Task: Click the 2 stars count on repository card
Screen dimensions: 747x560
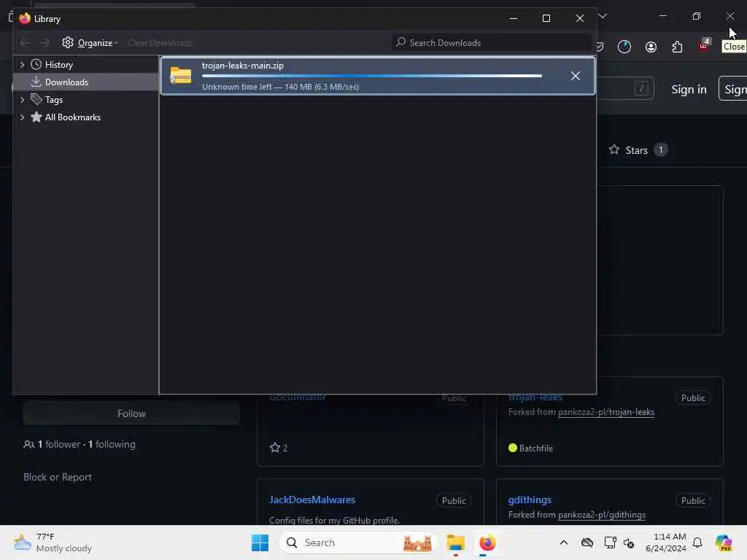Action: click(x=279, y=448)
